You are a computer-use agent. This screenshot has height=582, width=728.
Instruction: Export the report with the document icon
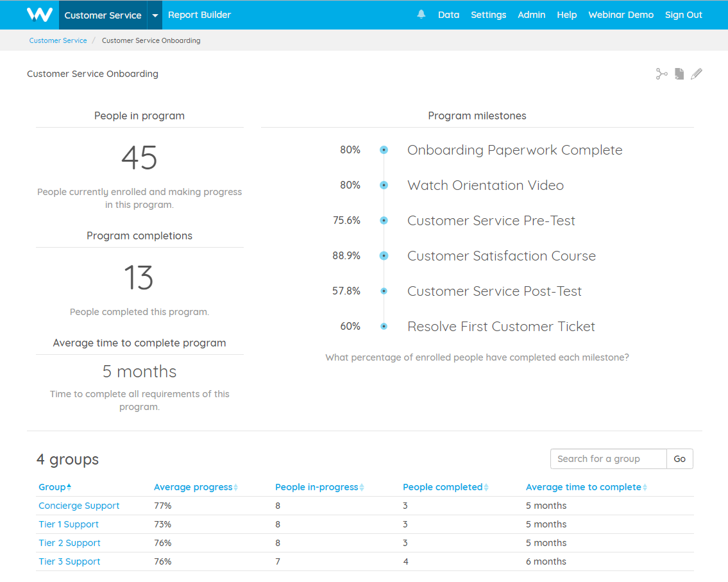(679, 74)
